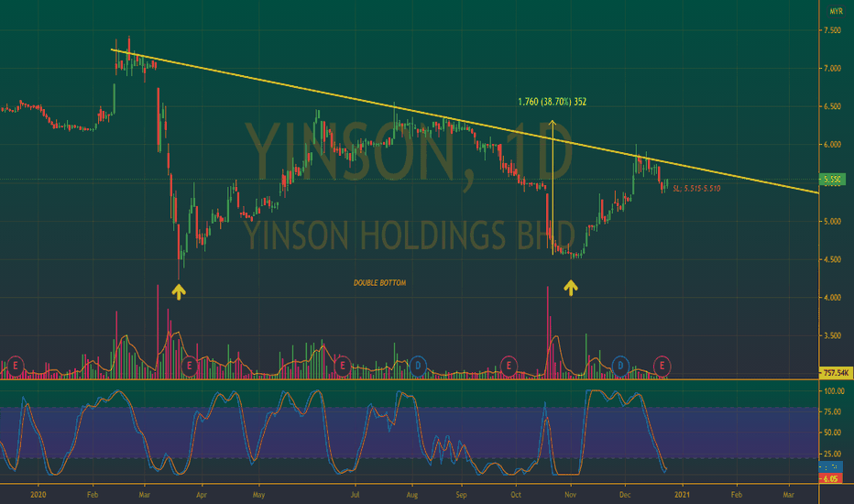Screen dimensions: 854x504
Task: Click the Oct label on time axis
Action: pos(516,495)
